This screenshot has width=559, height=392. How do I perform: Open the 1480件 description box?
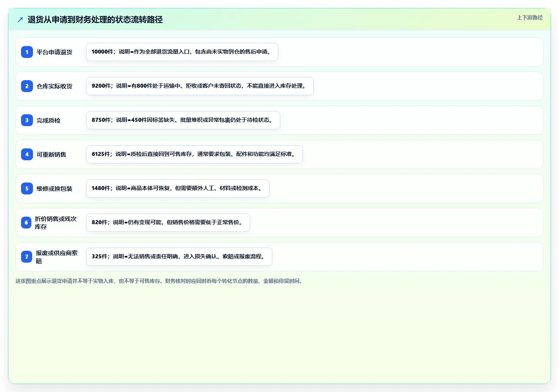tap(178, 188)
